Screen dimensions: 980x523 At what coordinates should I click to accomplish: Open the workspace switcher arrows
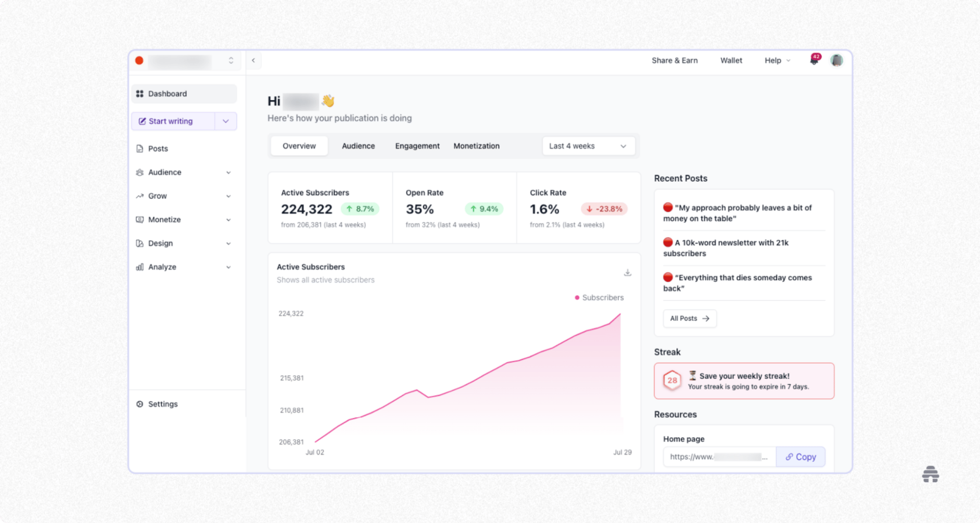231,60
